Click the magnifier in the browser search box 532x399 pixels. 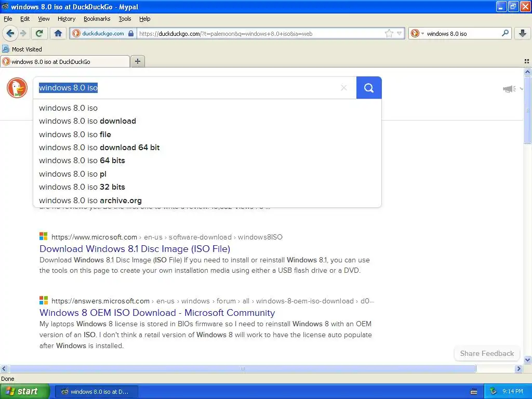click(505, 33)
